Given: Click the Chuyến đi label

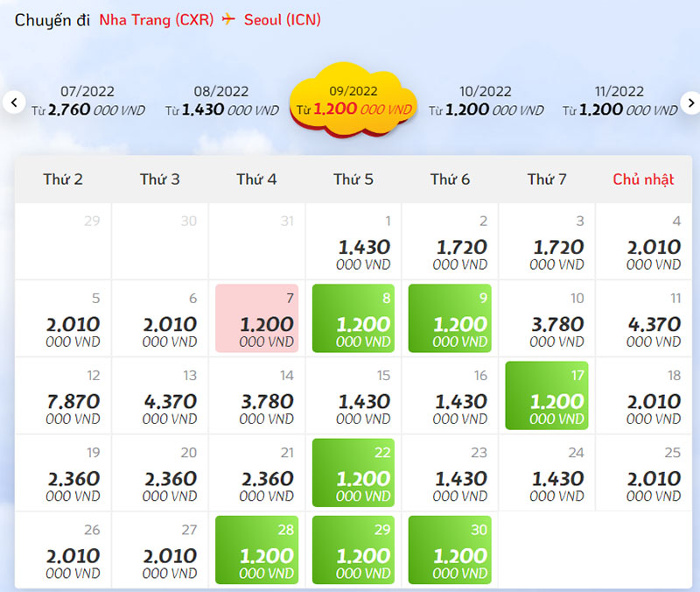Looking at the screenshot, I should [52, 20].
